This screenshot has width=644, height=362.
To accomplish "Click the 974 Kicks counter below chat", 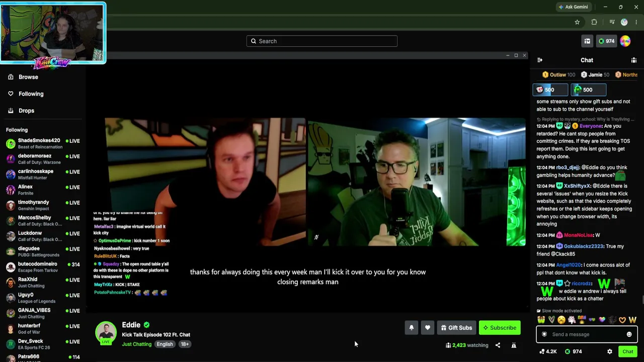I will [573, 351].
